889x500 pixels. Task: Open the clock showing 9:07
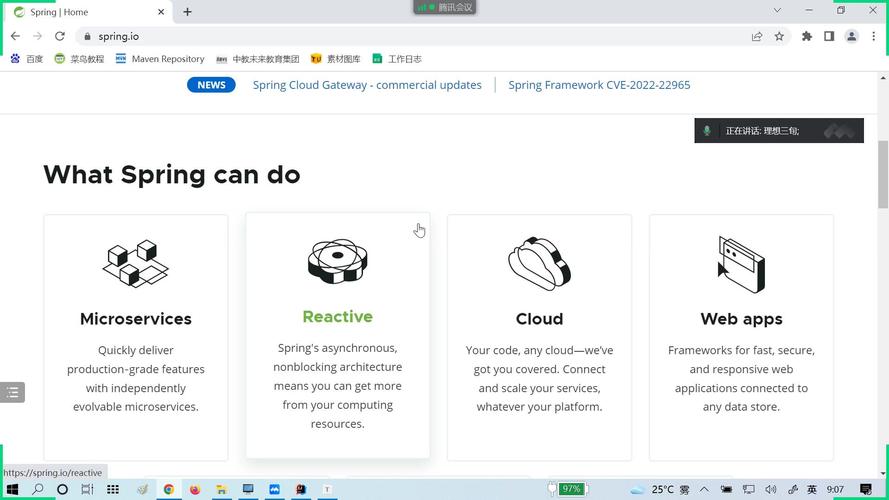pyautogui.click(x=835, y=489)
